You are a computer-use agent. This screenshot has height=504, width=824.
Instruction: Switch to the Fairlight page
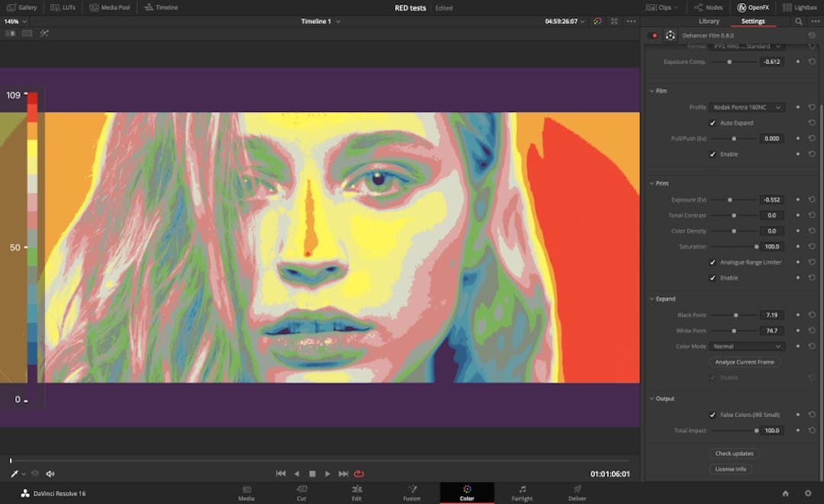click(x=523, y=493)
